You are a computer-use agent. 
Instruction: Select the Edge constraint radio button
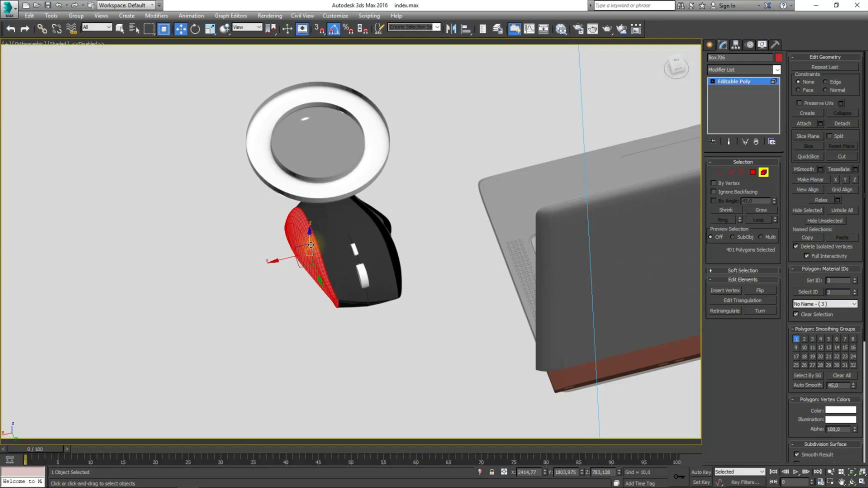click(825, 82)
